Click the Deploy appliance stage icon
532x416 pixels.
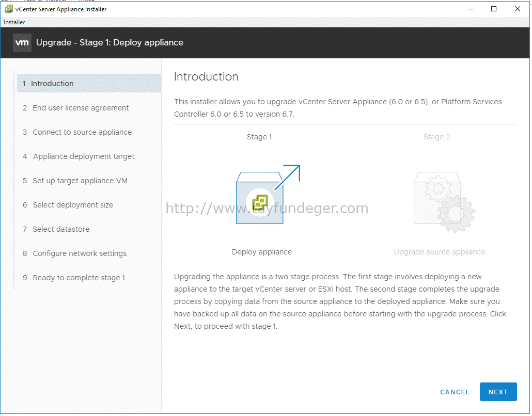[x=268, y=194]
